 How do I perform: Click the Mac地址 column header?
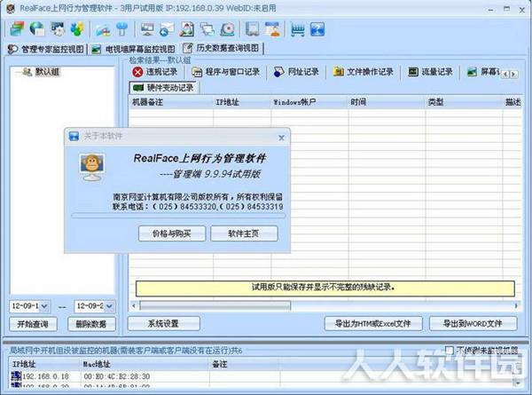(145, 365)
